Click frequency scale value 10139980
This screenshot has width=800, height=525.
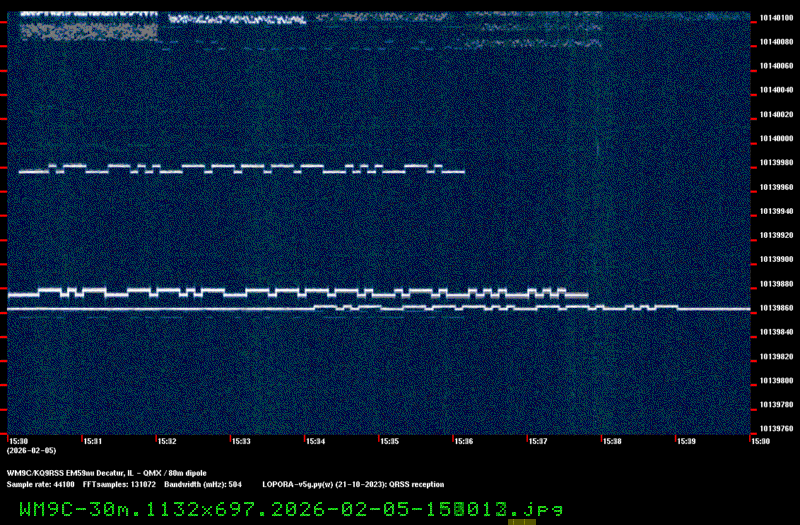pos(777,163)
